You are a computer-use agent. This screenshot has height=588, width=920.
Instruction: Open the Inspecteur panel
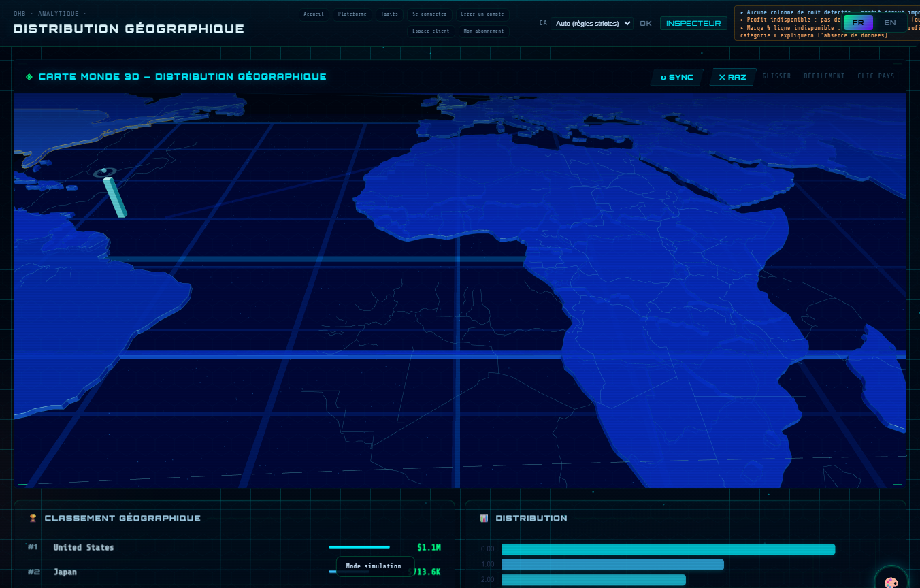point(693,23)
